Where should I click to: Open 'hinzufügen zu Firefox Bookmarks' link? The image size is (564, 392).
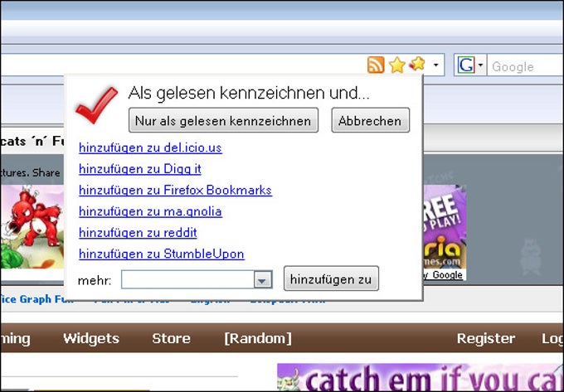pyautogui.click(x=175, y=190)
